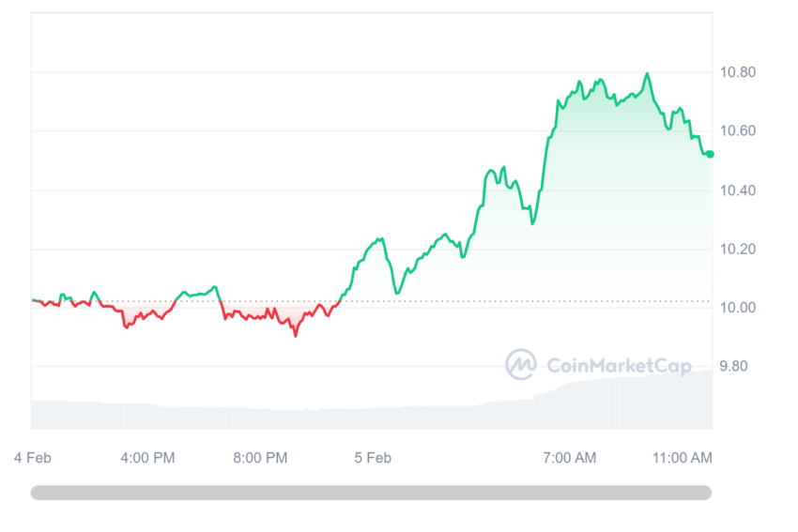Click the dotted opening price baseline
The image size is (798, 532).
tap(371, 301)
